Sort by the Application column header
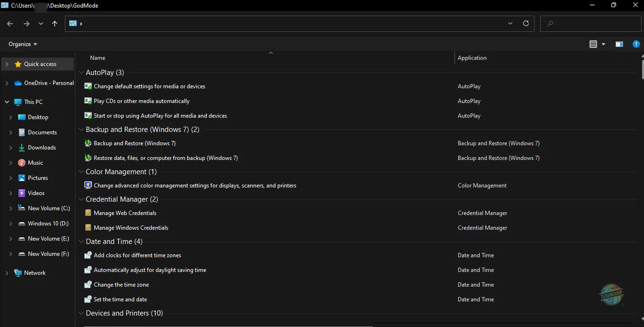This screenshot has width=644, height=327. (x=472, y=58)
